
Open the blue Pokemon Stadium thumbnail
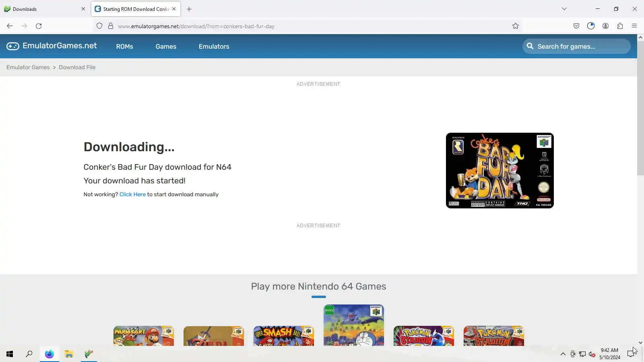tap(424, 336)
